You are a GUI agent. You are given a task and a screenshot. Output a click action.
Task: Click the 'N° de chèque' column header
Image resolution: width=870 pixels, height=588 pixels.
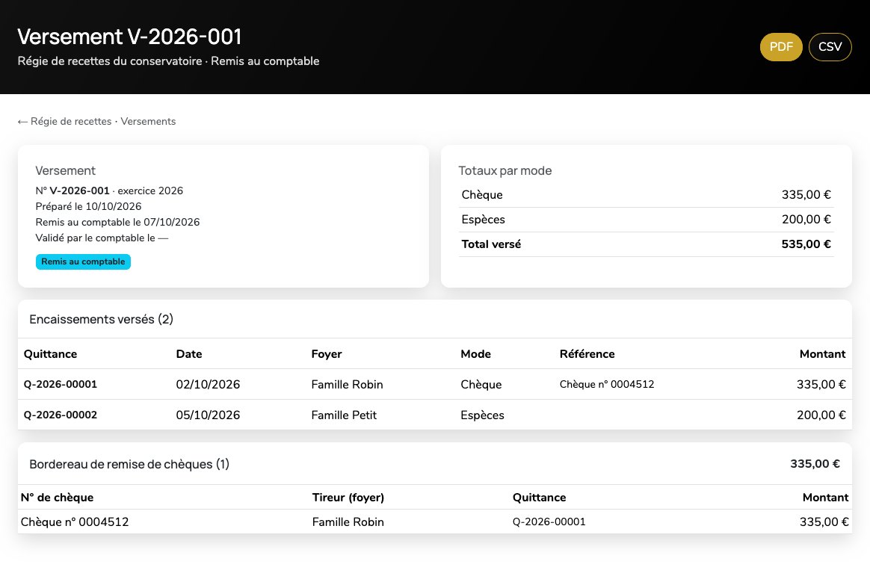[x=57, y=498]
